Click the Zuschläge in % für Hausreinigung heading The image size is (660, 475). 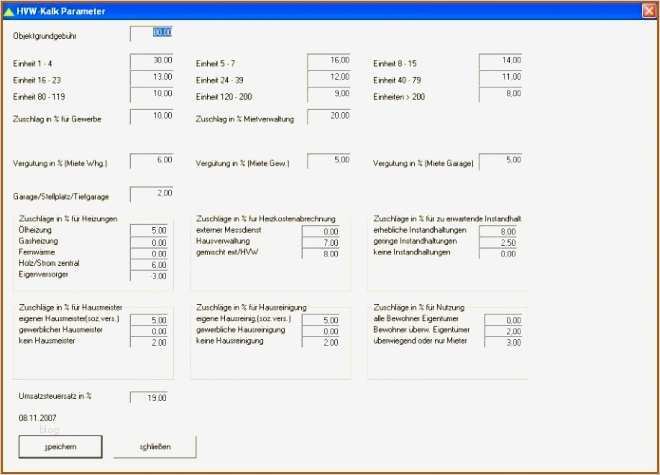pyautogui.click(x=251, y=307)
